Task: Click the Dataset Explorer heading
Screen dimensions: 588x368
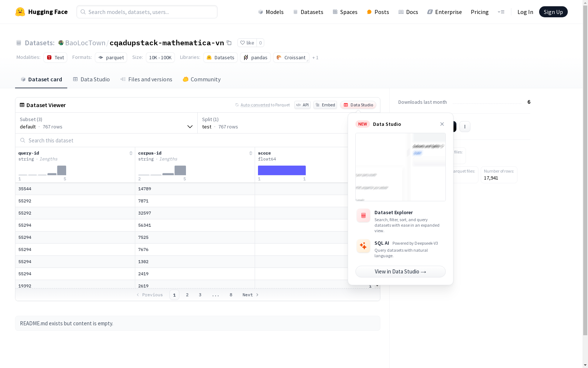Action: click(x=394, y=212)
